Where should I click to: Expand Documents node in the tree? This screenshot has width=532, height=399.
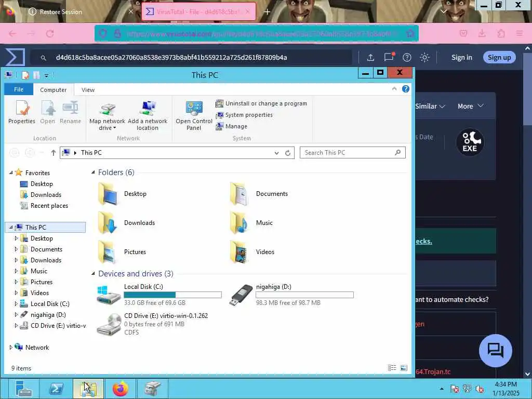pyautogui.click(x=16, y=249)
